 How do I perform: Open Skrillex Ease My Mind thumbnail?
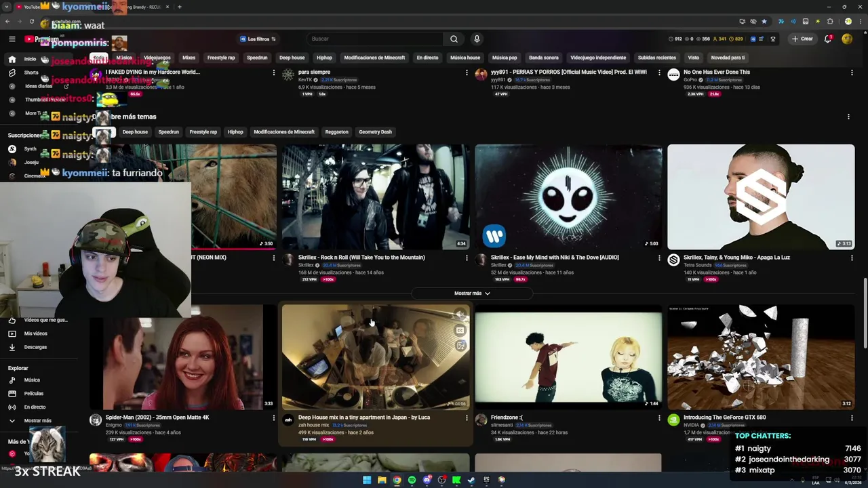[568, 197]
